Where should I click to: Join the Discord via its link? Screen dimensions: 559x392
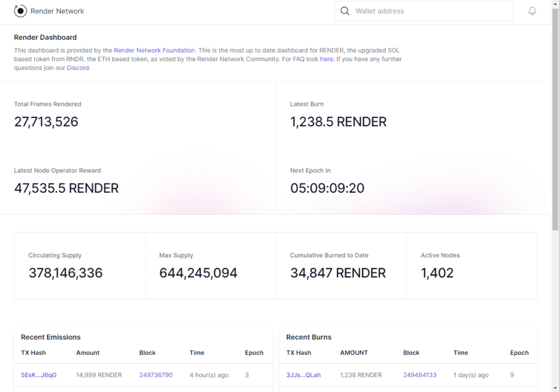coord(78,67)
